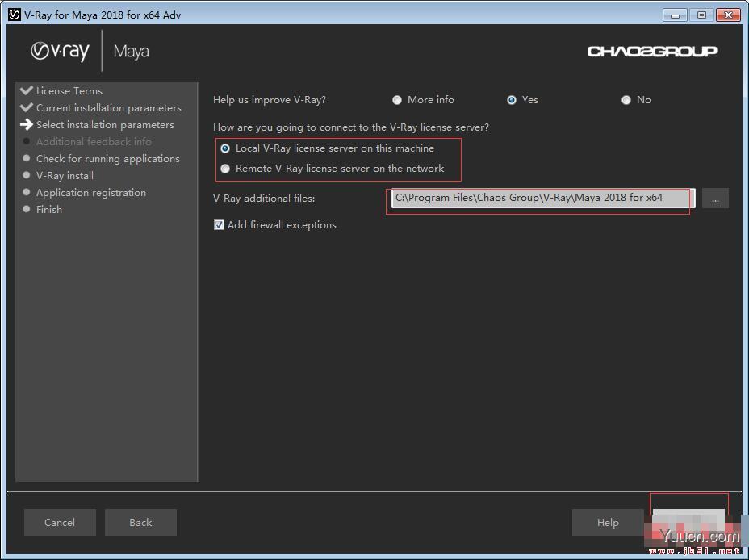Go to Check for running applications step
This screenshot has height=560, width=749.
point(107,158)
